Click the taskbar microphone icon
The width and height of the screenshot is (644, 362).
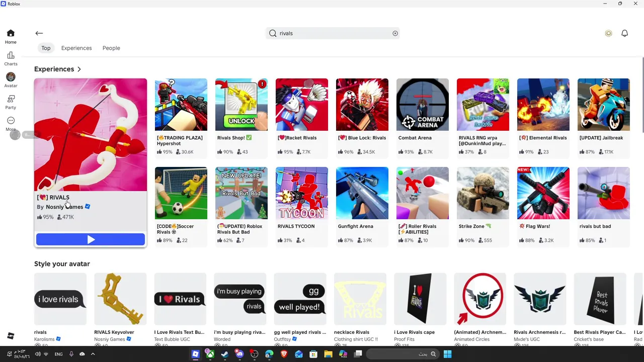tap(71, 354)
